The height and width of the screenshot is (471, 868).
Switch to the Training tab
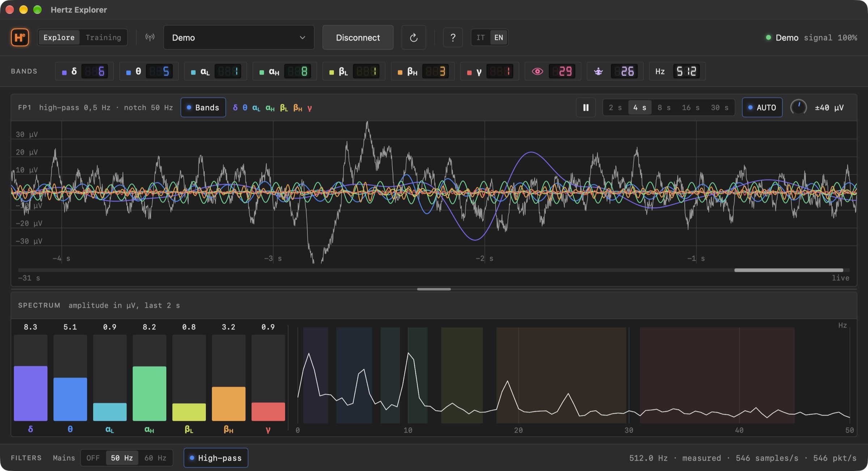point(103,37)
